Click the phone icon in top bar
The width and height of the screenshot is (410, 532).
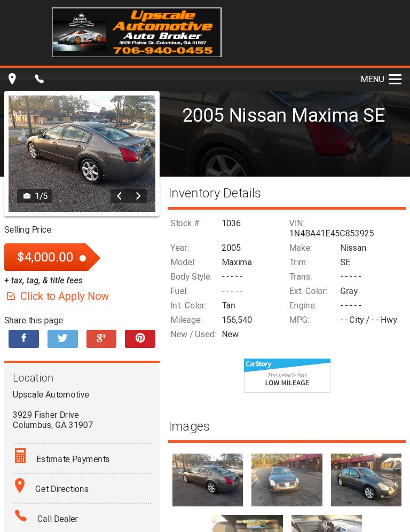(40, 79)
